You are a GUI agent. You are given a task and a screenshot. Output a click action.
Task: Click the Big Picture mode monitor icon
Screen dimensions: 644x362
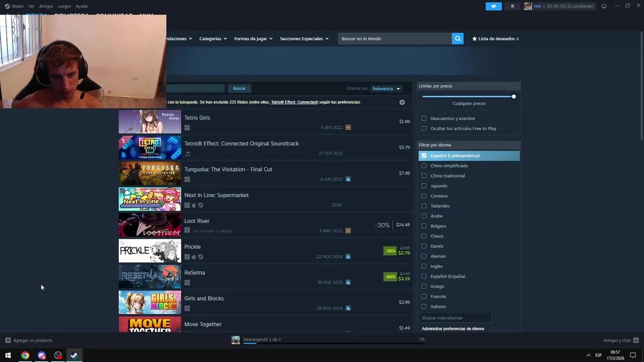point(604,6)
